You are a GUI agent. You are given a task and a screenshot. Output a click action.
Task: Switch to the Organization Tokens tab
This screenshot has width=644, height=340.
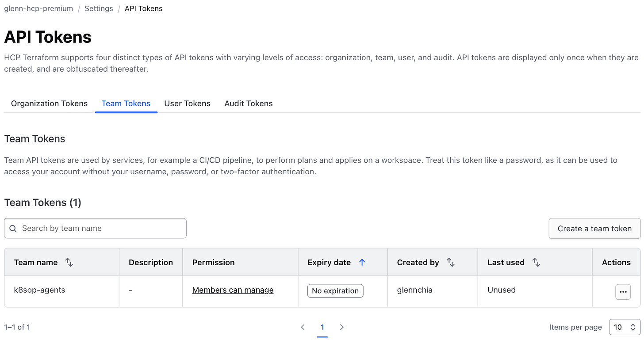[x=49, y=103]
